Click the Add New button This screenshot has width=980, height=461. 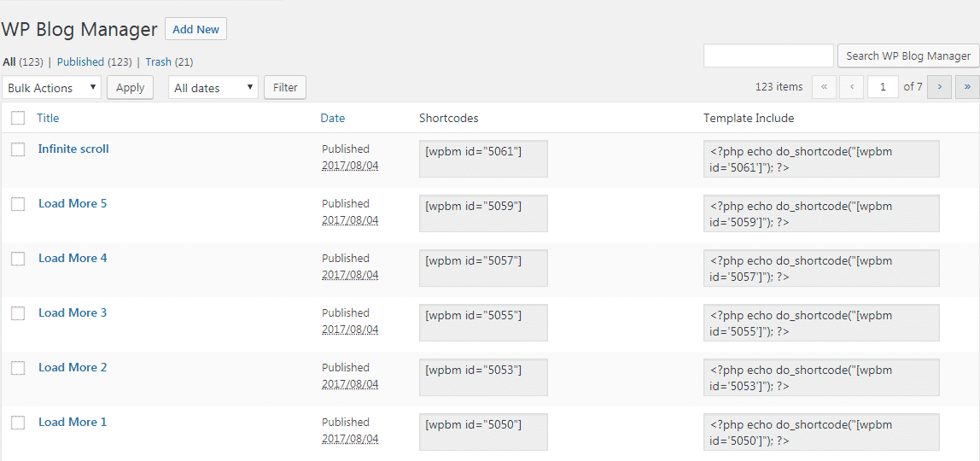[195, 29]
